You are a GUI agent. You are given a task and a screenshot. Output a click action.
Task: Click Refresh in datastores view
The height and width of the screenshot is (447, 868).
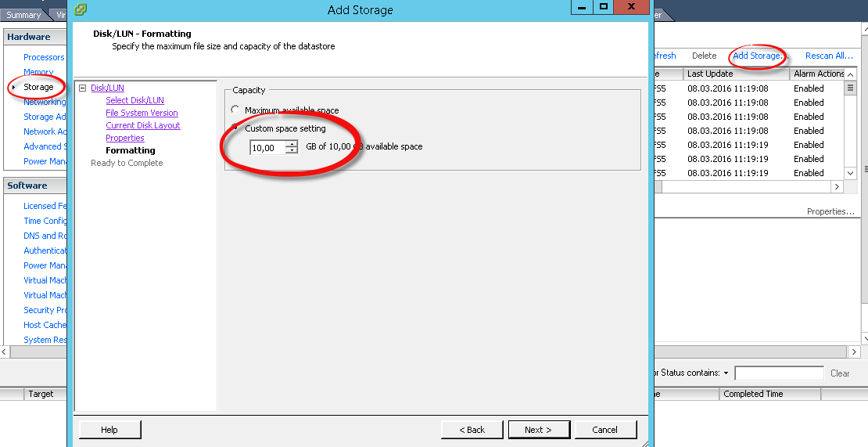click(665, 56)
